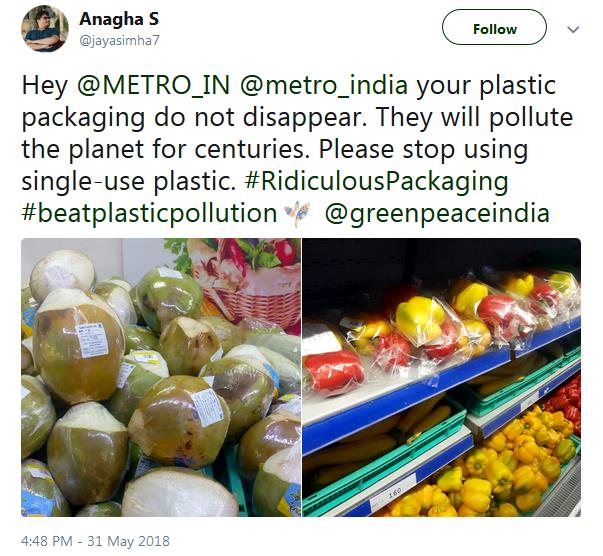Open the #RidiculousPackaging hashtag
Viewport: 603px width, 556px height.
[376, 181]
